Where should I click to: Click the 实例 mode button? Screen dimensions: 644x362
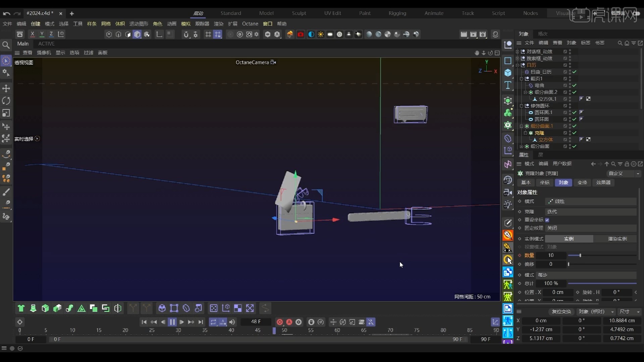569,239
